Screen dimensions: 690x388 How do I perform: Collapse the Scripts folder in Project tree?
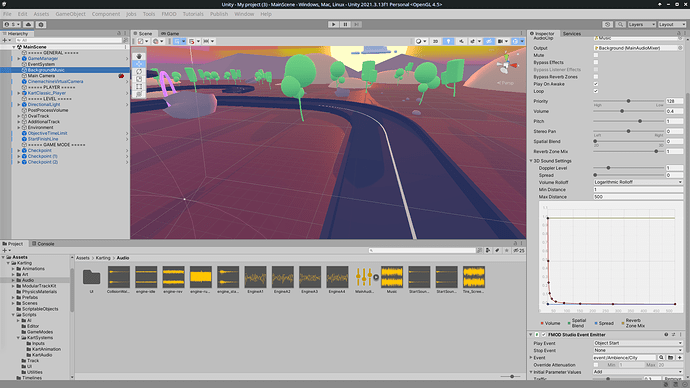tap(13, 315)
